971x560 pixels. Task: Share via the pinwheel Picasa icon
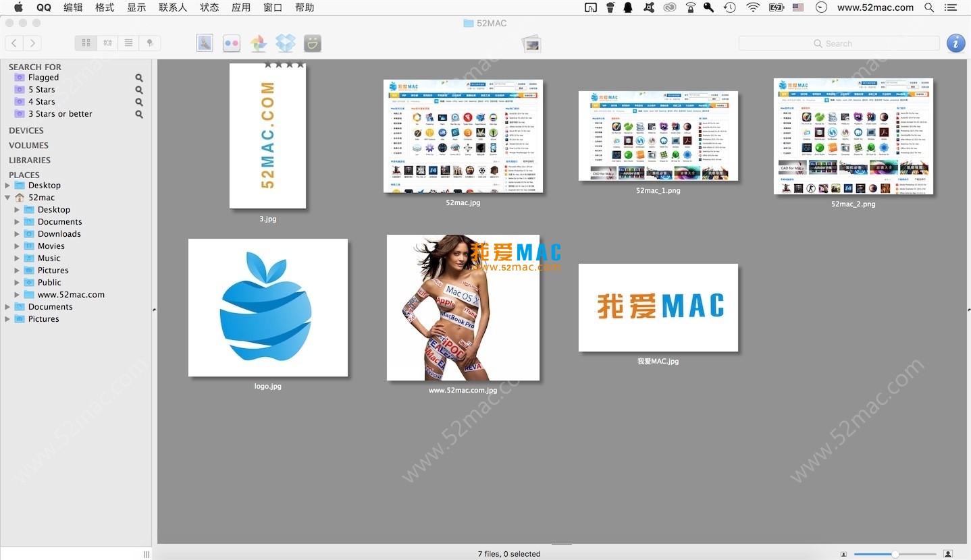click(259, 43)
